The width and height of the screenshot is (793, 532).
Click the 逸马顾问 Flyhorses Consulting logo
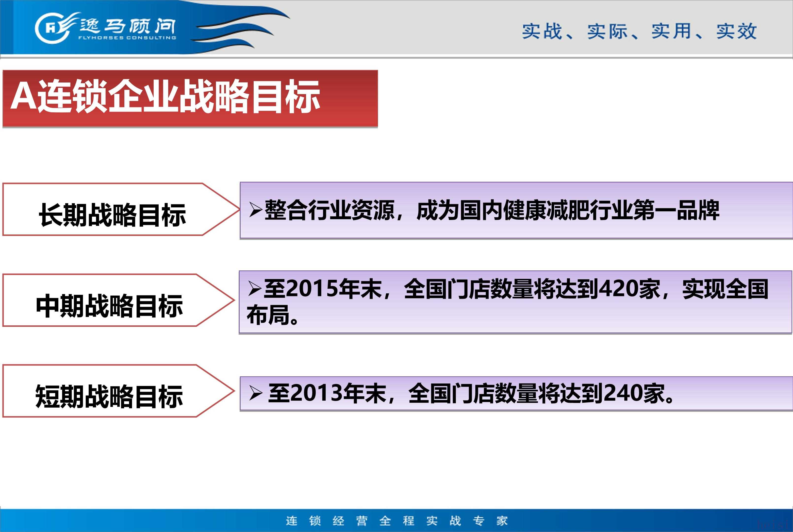(105, 28)
